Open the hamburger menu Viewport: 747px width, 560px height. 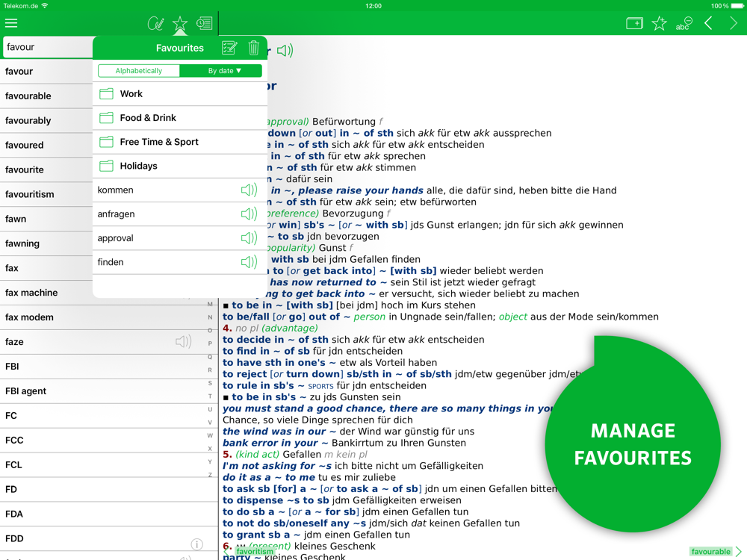coord(11,23)
